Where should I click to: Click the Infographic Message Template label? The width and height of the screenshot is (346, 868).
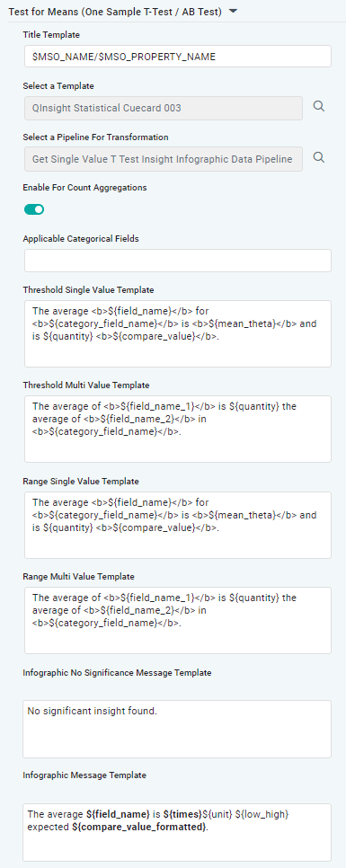click(x=84, y=775)
